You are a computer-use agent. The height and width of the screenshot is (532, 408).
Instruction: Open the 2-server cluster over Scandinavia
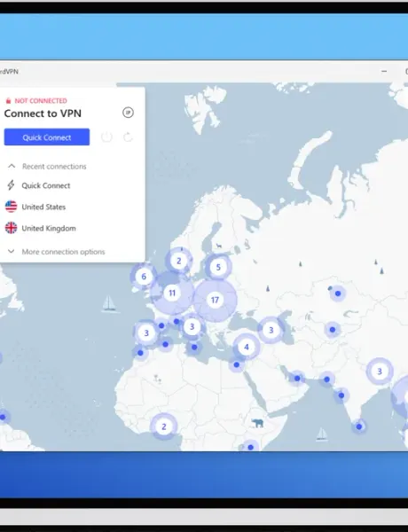178,261
